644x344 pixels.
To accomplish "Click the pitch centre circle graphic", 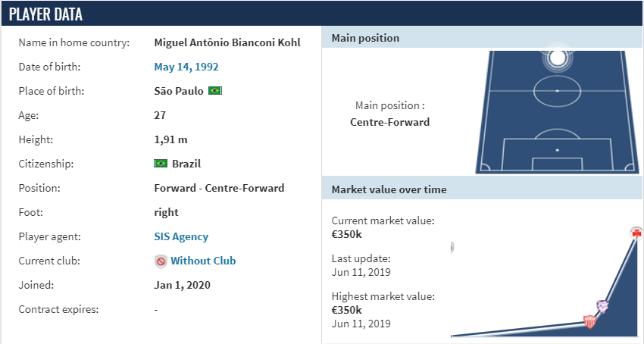I will (x=557, y=90).
